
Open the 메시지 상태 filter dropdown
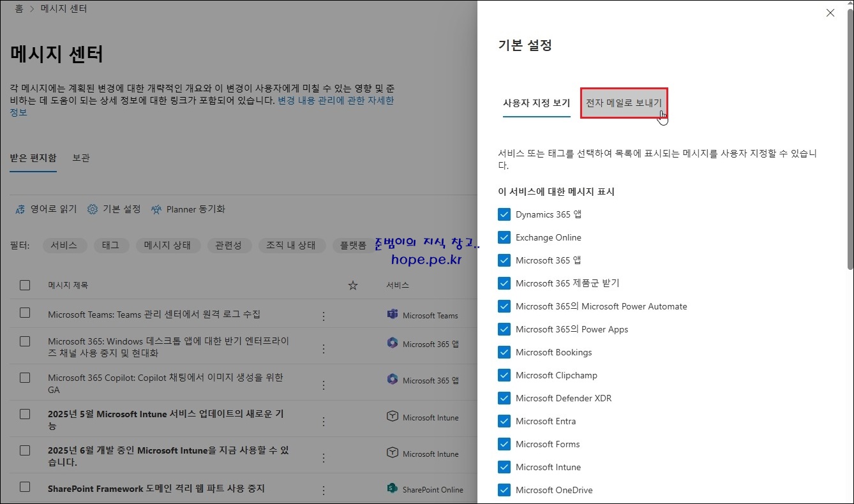(x=167, y=246)
